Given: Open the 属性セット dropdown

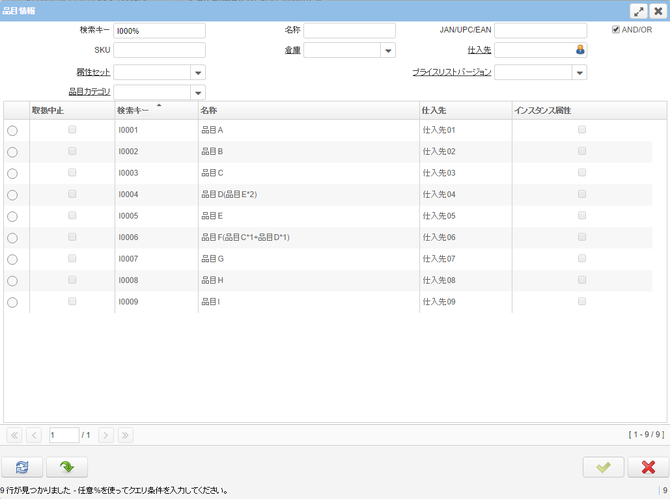Looking at the screenshot, I should (x=198, y=73).
